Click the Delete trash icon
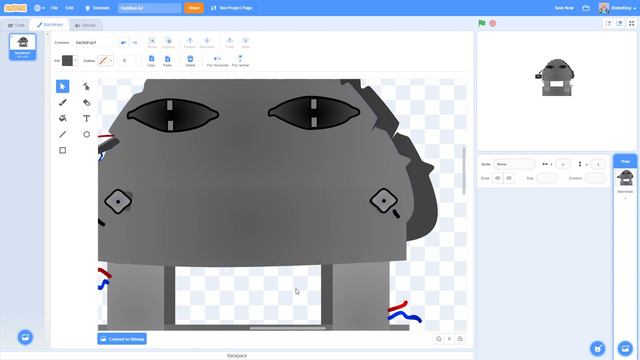This screenshot has height=360, width=640. [x=190, y=61]
